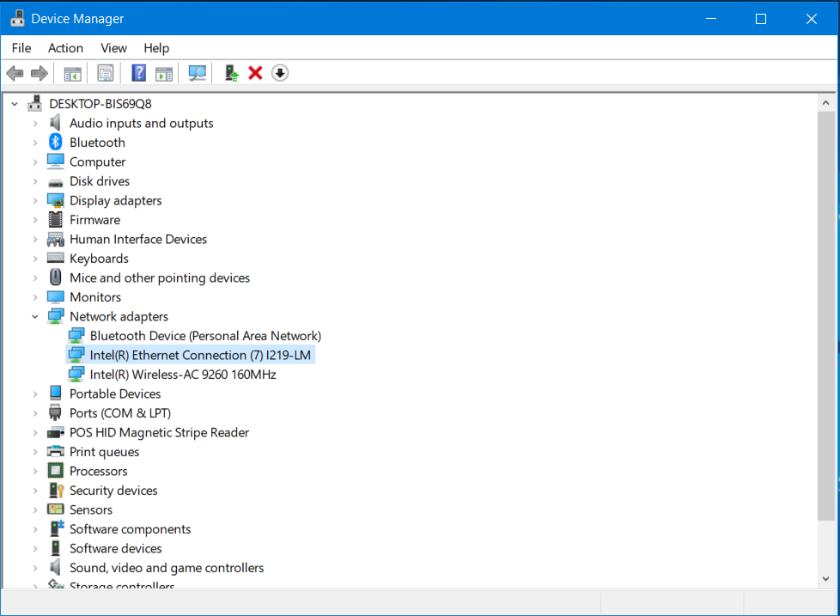The image size is (840, 616).
Task: Click the Ports (COM & LPT) icon
Action: [x=55, y=412]
